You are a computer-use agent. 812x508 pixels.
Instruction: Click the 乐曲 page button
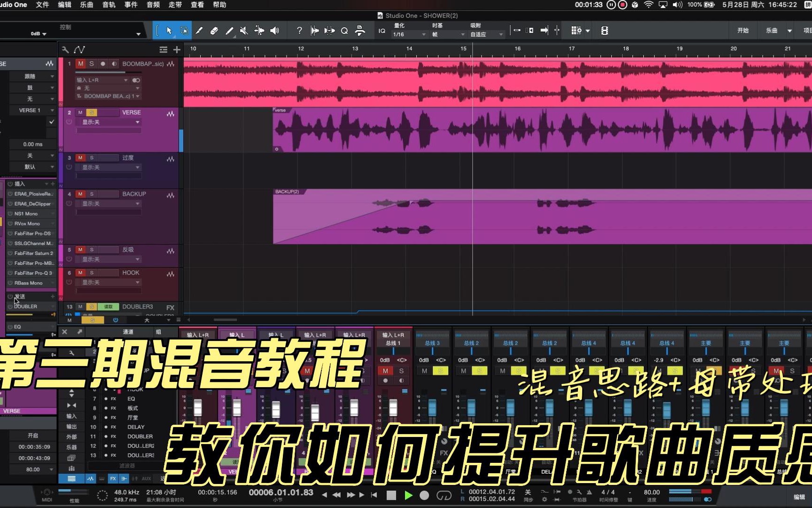(x=772, y=31)
